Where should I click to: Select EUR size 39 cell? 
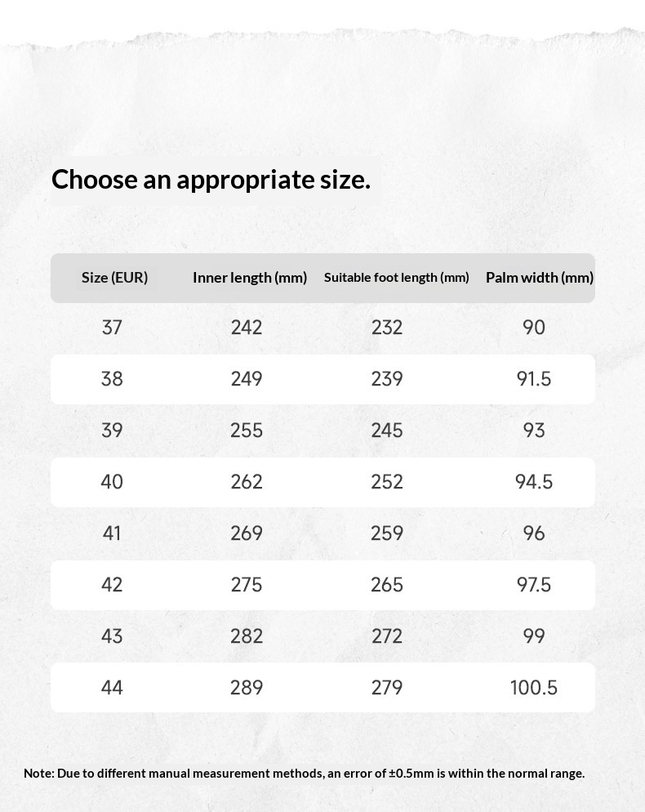[112, 431]
